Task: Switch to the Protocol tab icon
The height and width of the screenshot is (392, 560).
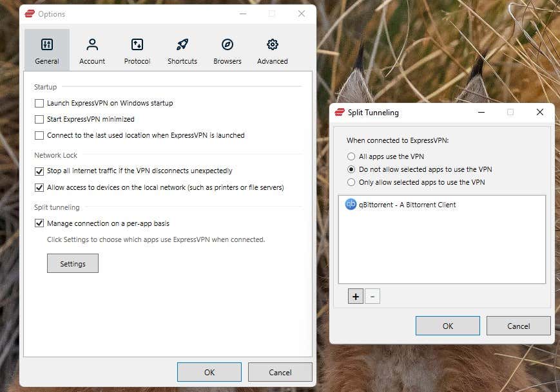Action: [x=137, y=44]
